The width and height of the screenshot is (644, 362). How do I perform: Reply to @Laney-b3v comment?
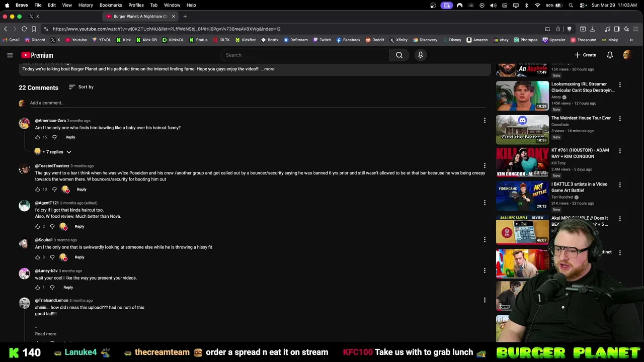68,288
